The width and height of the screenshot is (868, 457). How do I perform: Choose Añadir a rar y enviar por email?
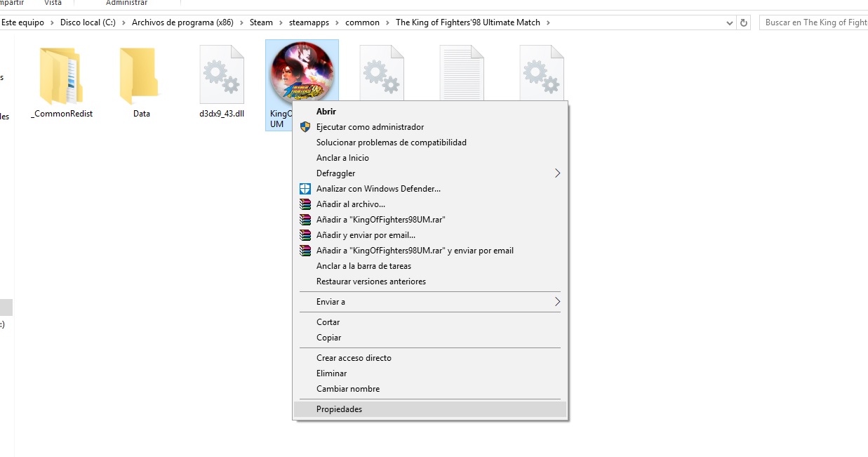tap(430, 251)
